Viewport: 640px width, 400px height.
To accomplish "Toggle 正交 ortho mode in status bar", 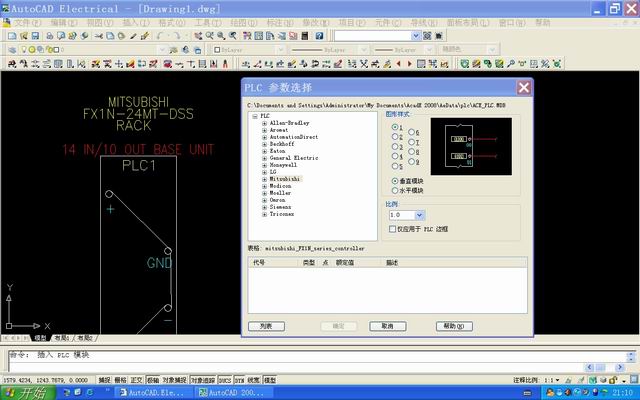I will coord(136,380).
